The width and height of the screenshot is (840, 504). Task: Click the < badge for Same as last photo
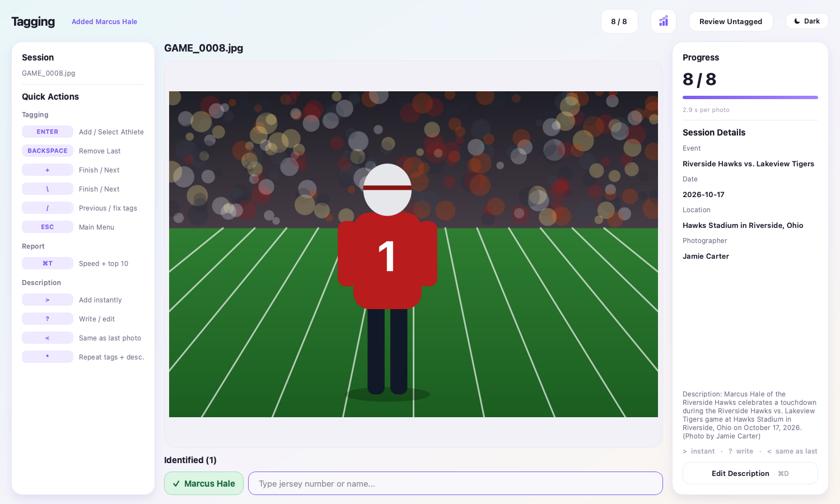(48, 338)
